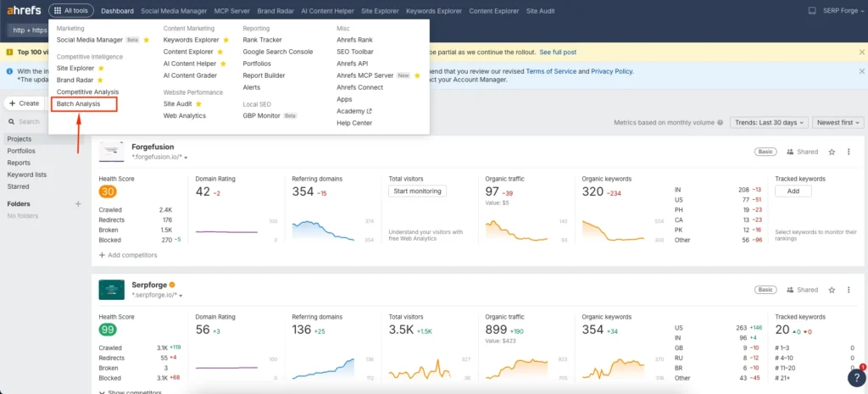Select Batch Analysis from tools menu
The image size is (868, 394).
point(79,103)
